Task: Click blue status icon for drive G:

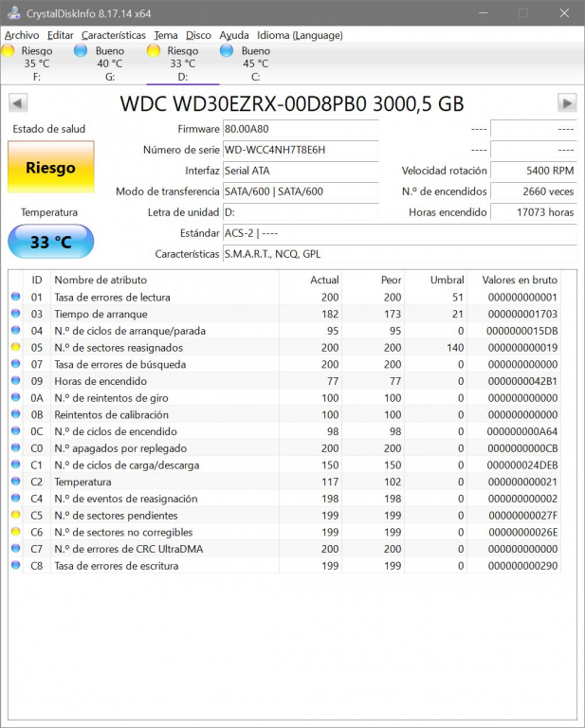Action: 82,51
